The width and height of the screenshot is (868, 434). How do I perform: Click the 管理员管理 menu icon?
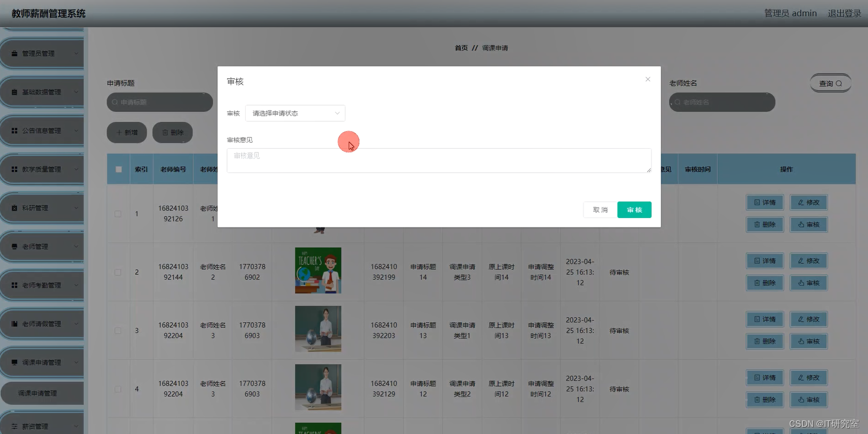click(x=14, y=53)
